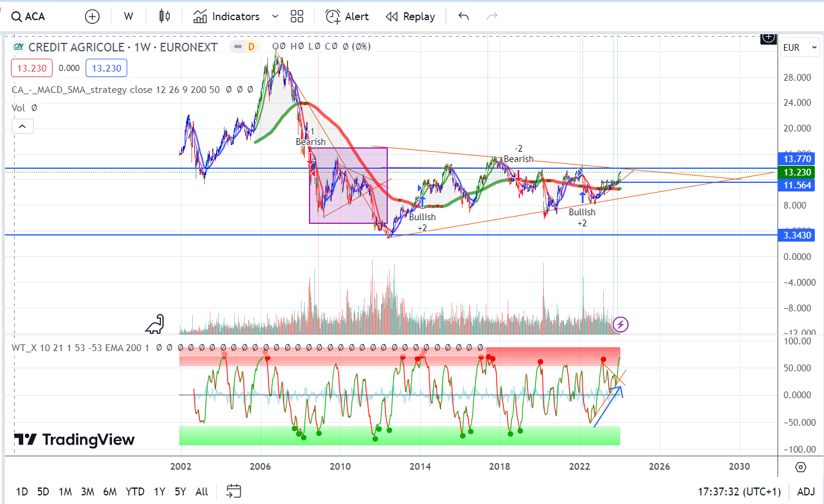Select the YTD time range
This screenshot has height=504, width=824.
[135, 491]
